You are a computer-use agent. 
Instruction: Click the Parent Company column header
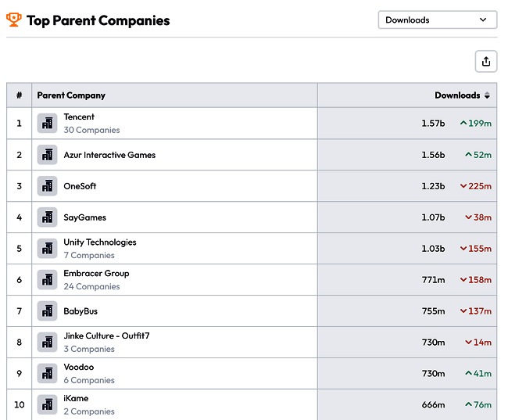[71, 95]
